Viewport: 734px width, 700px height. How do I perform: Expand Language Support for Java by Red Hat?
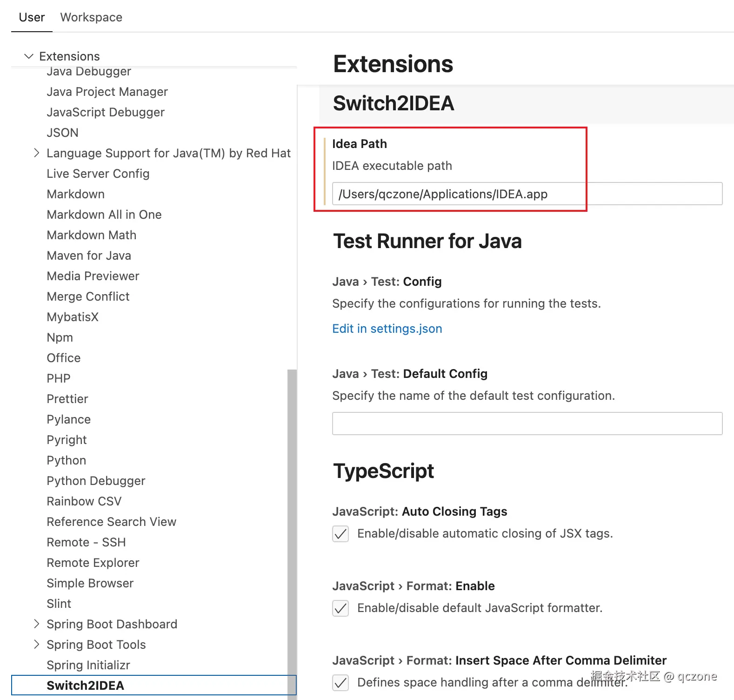point(37,153)
